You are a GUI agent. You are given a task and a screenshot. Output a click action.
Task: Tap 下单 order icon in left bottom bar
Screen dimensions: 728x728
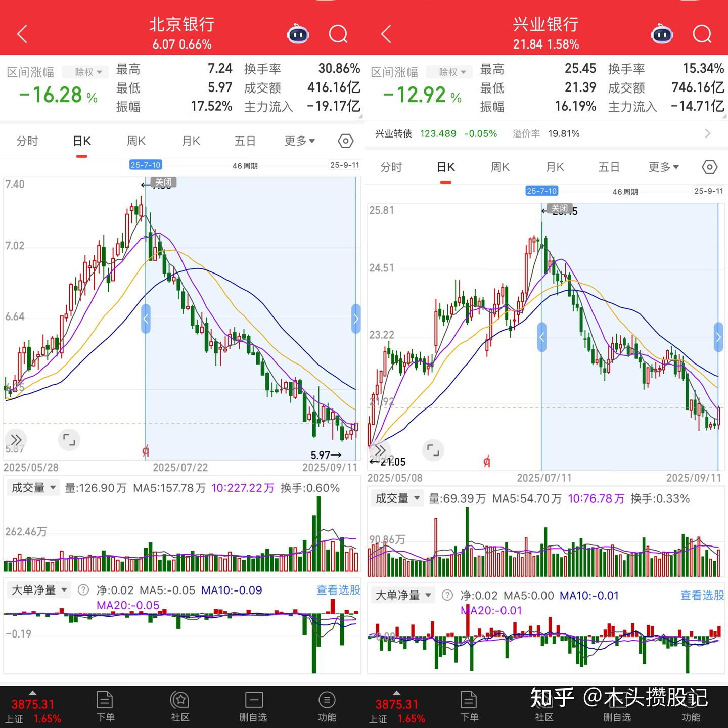point(105,706)
